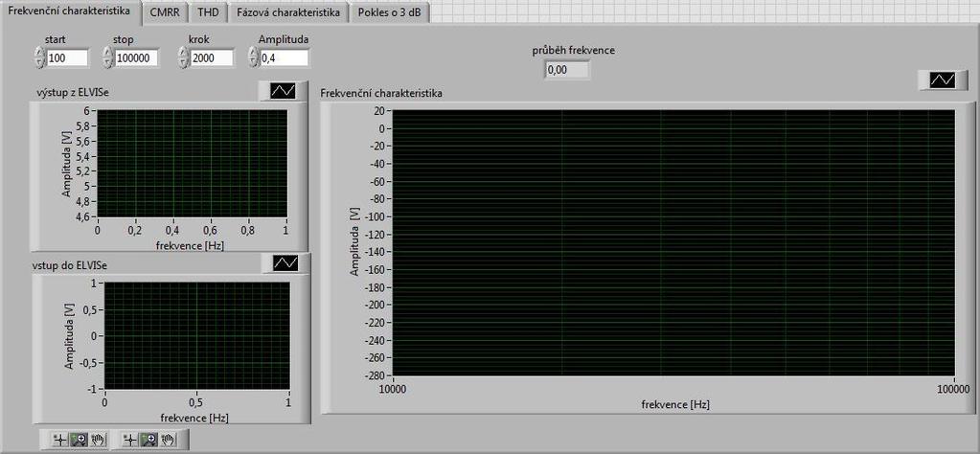The width and height of the screenshot is (980, 454).
Task: Open plot legend icon of výstup z ELVISe graph
Action: coord(283,91)
